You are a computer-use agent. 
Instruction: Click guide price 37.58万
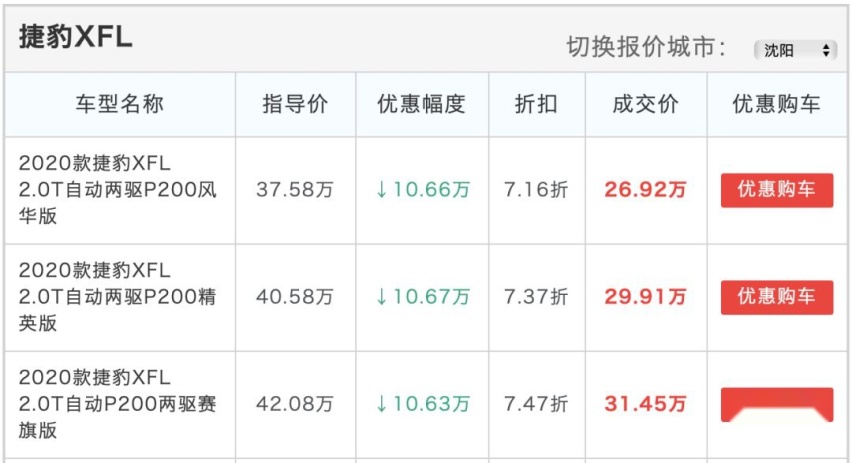pyautogui.click(x=295, y=190)
